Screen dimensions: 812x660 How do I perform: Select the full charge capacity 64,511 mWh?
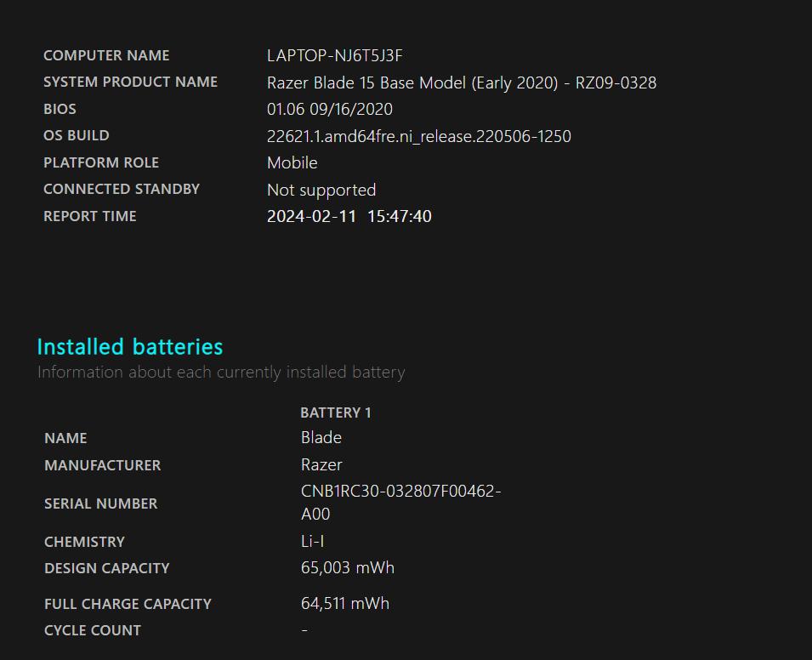pyautogui.click(x=344, y=604)
